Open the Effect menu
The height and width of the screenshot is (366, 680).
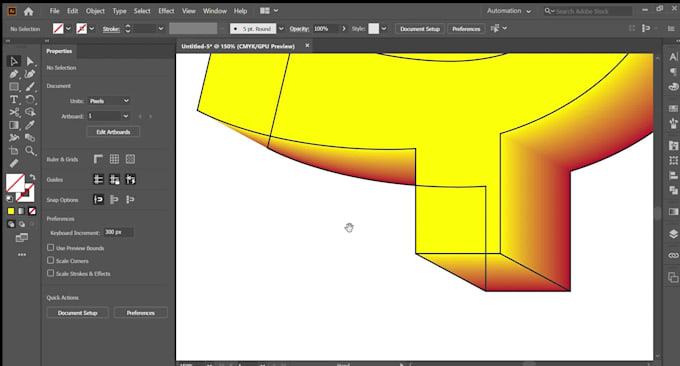pos(166,11)
